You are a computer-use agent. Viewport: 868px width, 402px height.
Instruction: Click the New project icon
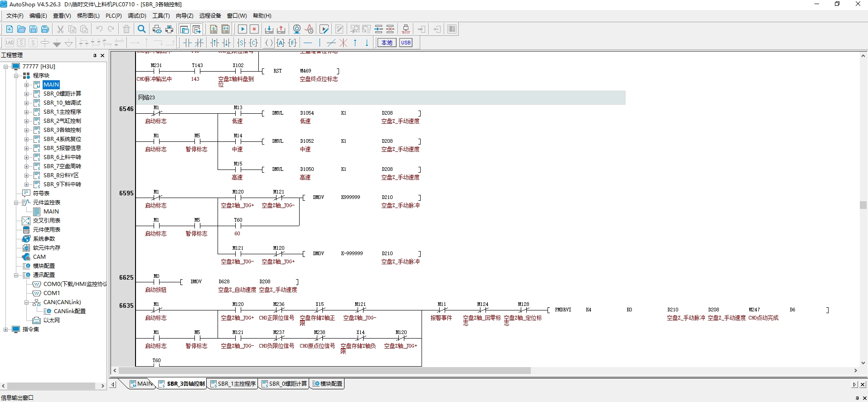(9, 29)
